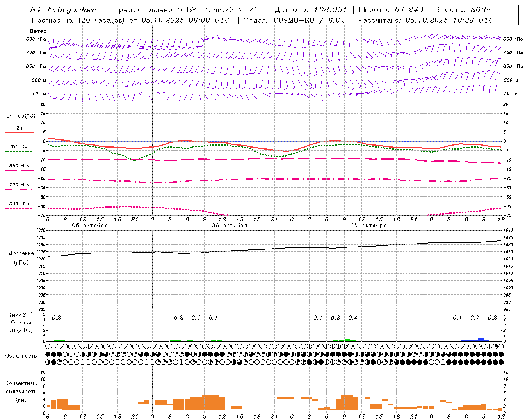Click the 0.7 precipitation amount value
The width and height of the screenshot is (525, 420).
475,317
